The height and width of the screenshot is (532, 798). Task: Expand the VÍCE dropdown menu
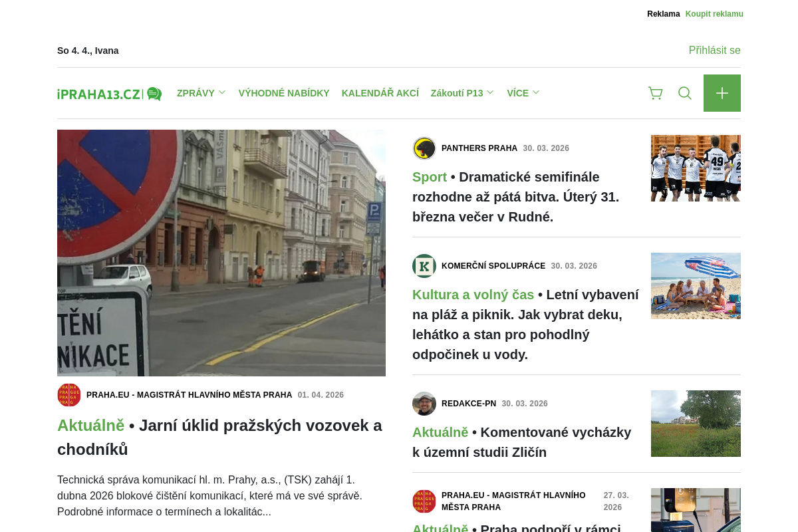(x=518, y=92)
